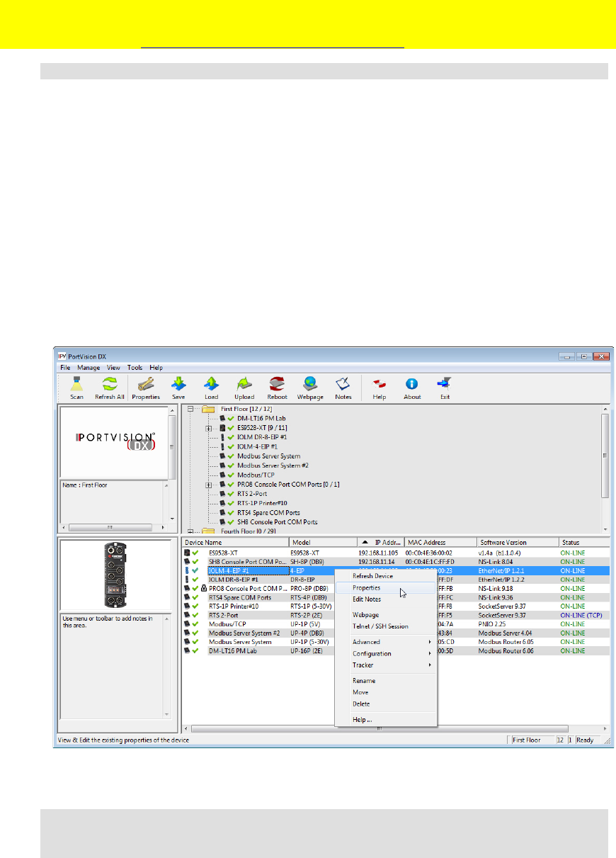The image size is (616, 858).
Task: Choose Telnet / SSH Session menu entry
Action: tap(386, 626)
